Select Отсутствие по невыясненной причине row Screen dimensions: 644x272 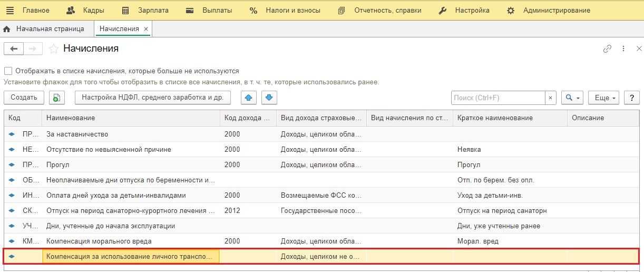point(321,149)
